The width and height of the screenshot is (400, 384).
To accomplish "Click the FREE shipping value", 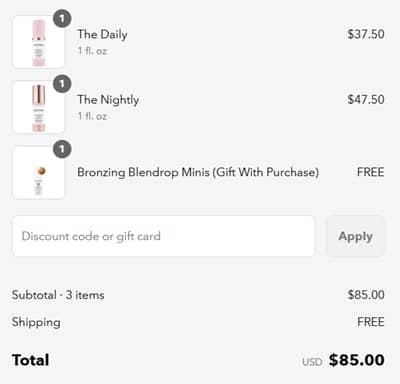I will (371, 322).
